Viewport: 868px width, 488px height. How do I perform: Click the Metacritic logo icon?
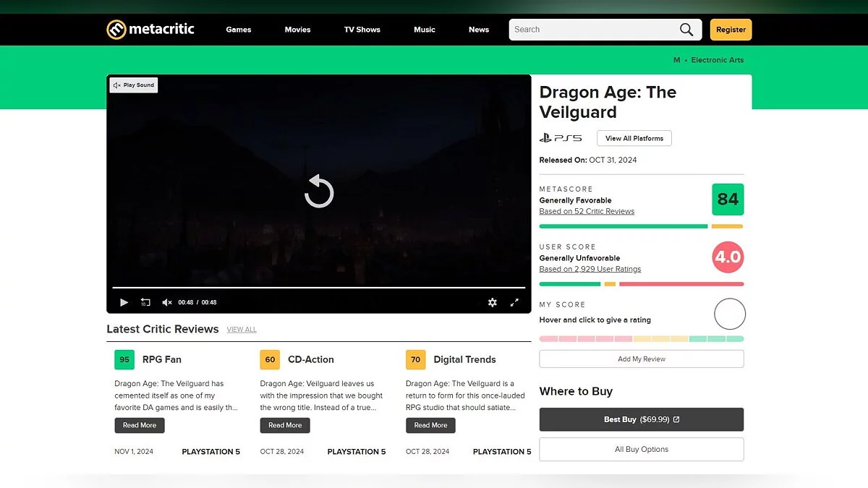tap(116, 30)
